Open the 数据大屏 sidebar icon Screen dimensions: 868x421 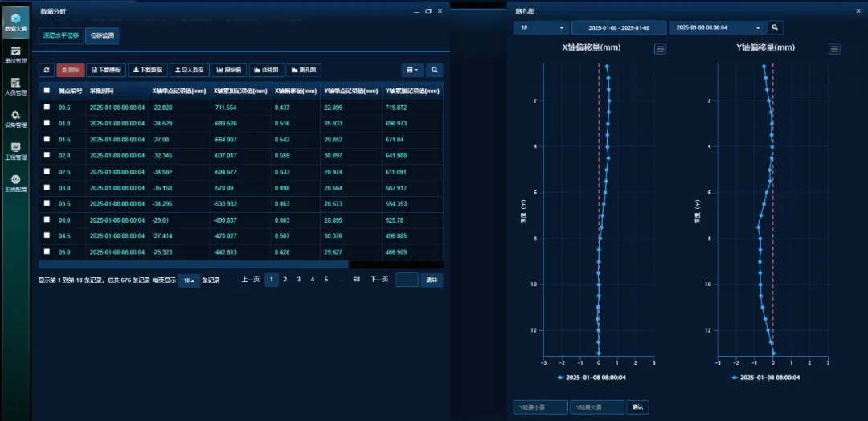click(x=15, y=22)
